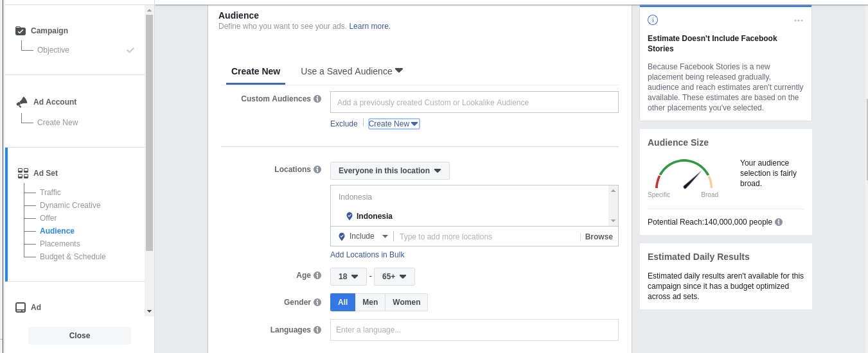Select Indonesia location entry

point(375,216)
